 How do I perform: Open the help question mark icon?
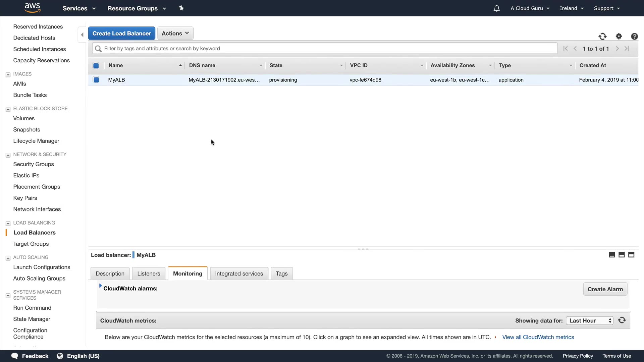point(634,36)
